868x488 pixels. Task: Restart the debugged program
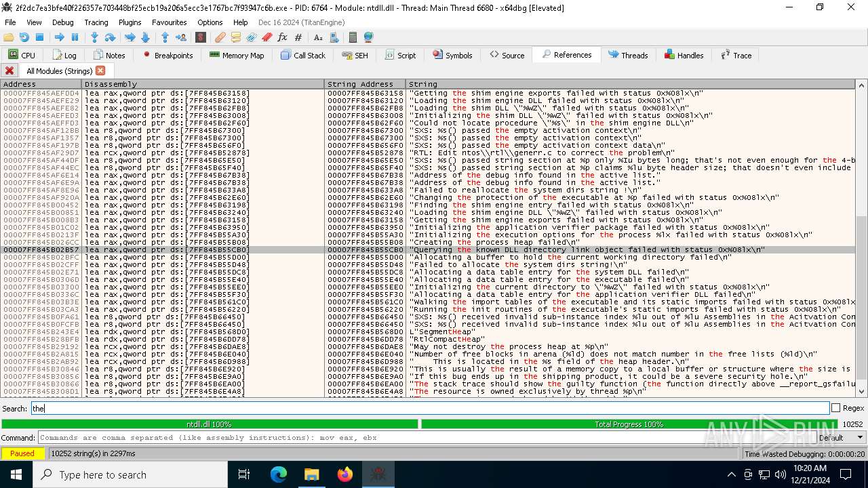[24, 37]
